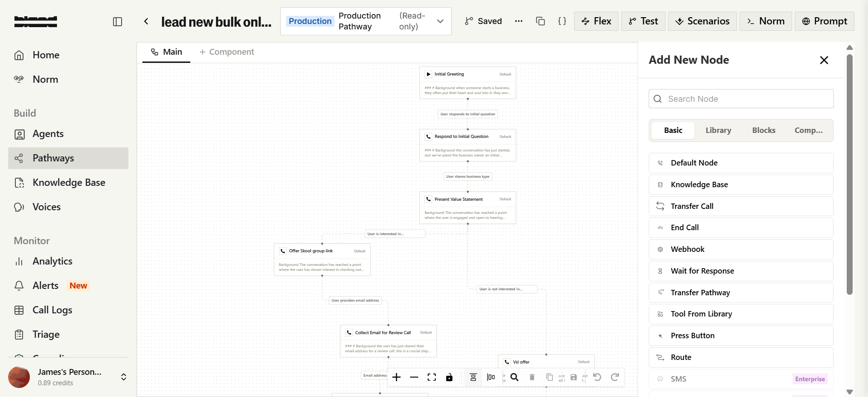Viewport: 868px width, 397px height.
Task: Select the Initial Greeting node on canvas
Action: point(468,83)
